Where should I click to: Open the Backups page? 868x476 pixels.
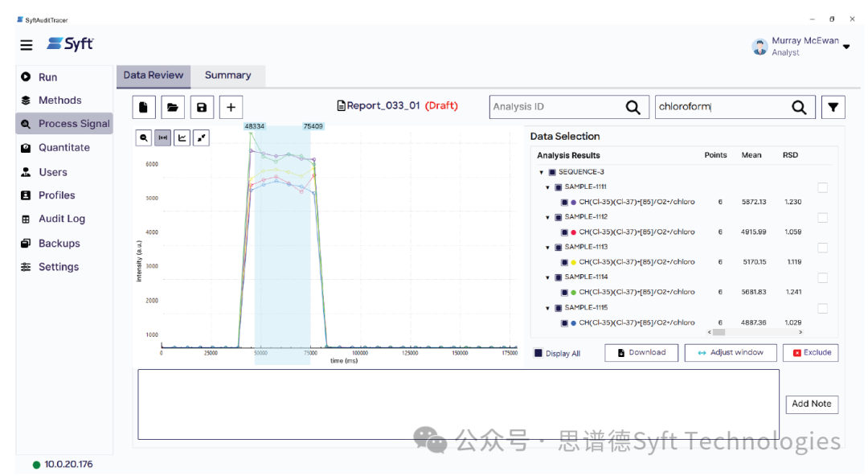pos(59,244)
